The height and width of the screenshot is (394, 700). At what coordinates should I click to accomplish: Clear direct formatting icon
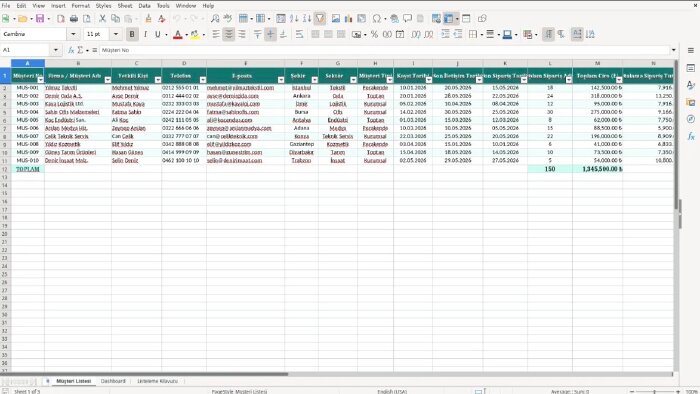point(162,19)
